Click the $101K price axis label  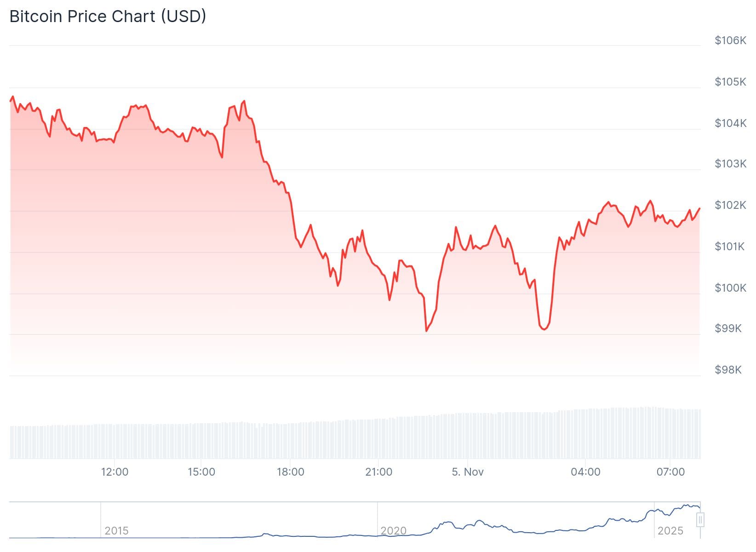[729, 247]
